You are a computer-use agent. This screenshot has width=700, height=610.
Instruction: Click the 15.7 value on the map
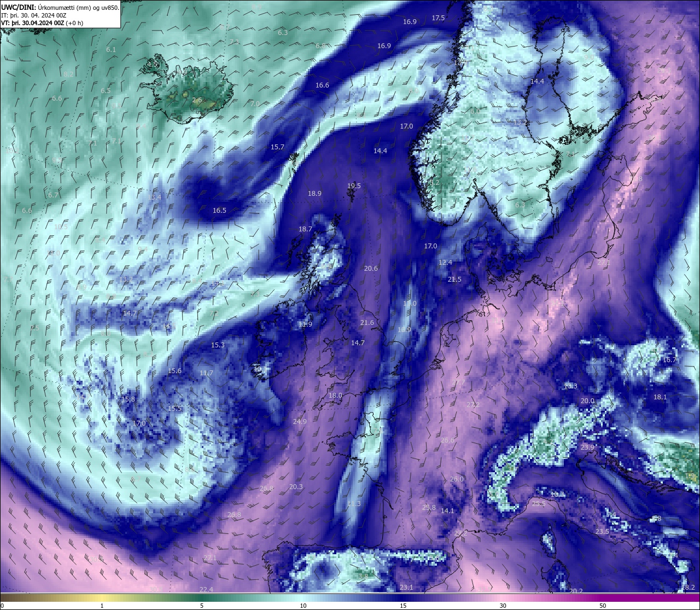(x=277, y=147)
